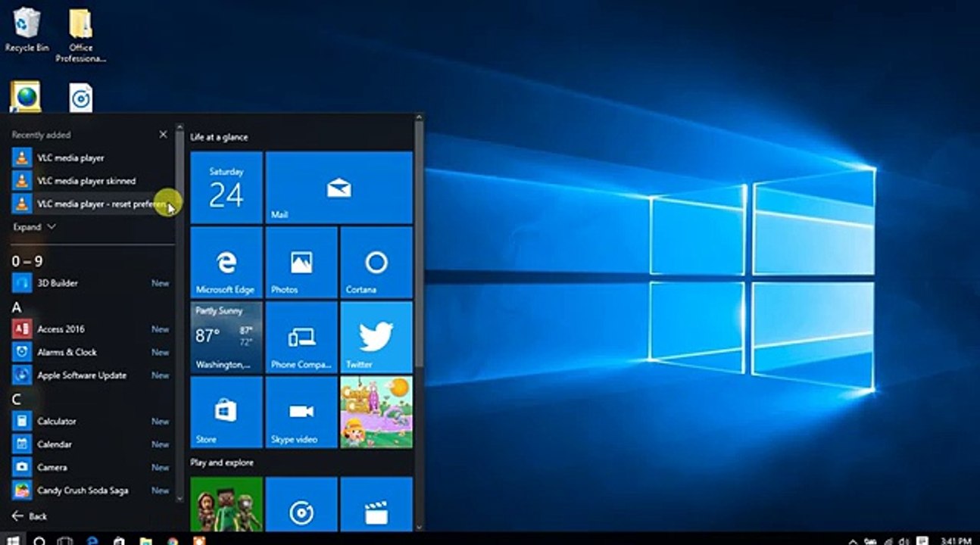
Task: Open the Candy Crush game tile
Action: 376,412
